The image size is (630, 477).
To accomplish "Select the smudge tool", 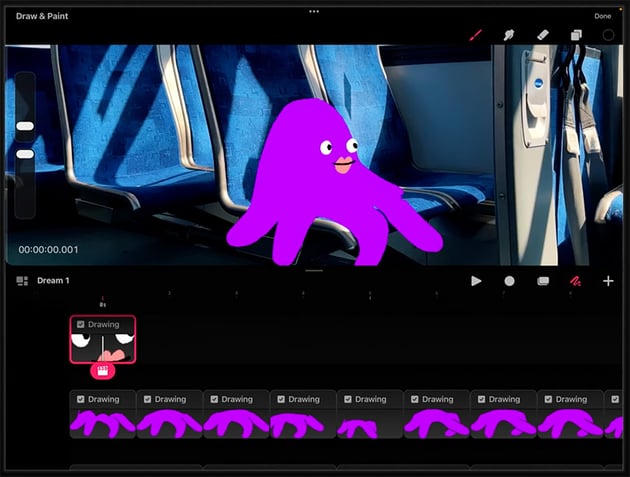I will [508, 34].
